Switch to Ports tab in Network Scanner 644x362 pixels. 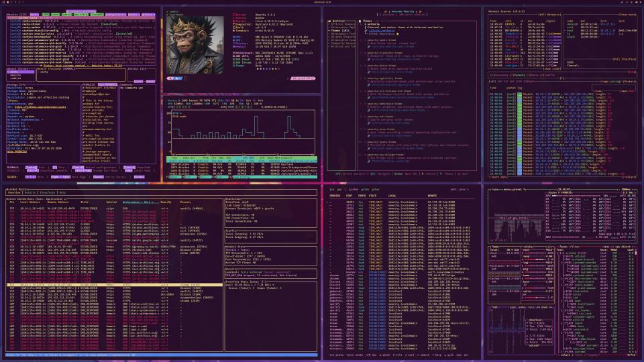tap(532, 75)
